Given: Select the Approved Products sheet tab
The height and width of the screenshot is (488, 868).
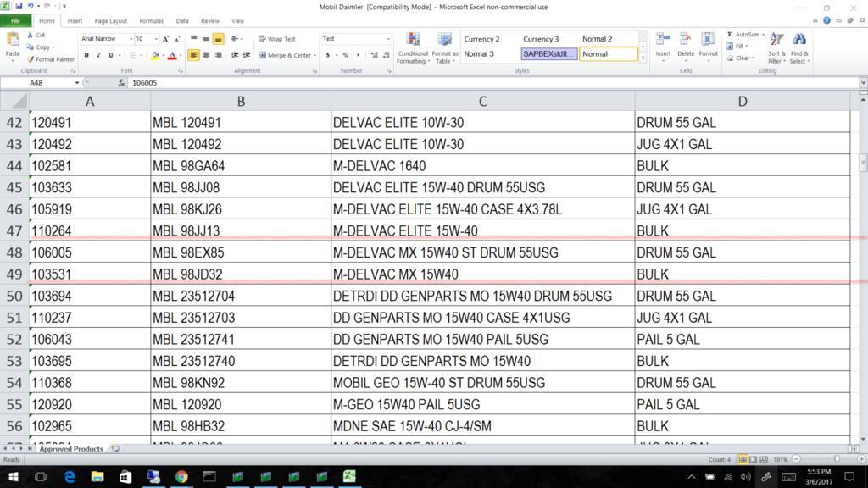Looking at the screenshot, I should coord(71,449).
